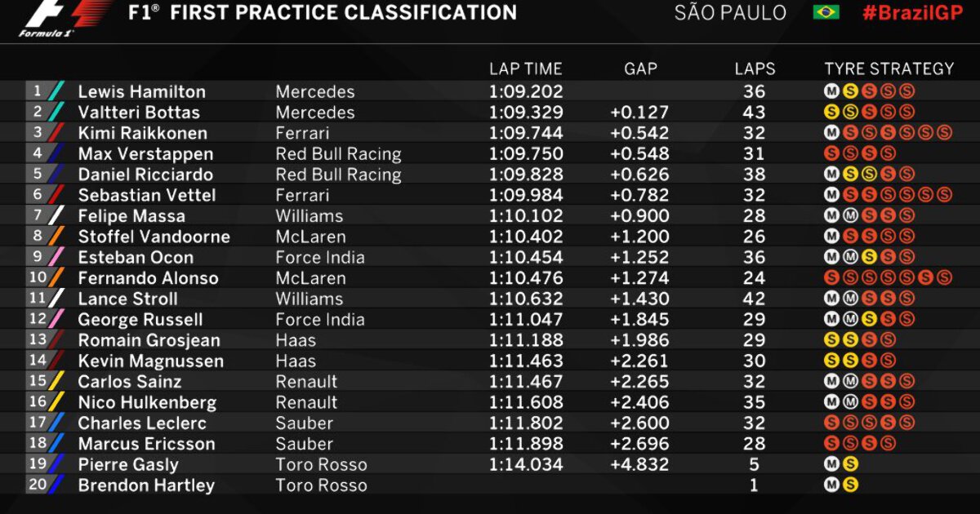This screenshot has width=980, height=514.
Task: Click Charles Leclerc's lap time 1:11.802
Action: 526,423
